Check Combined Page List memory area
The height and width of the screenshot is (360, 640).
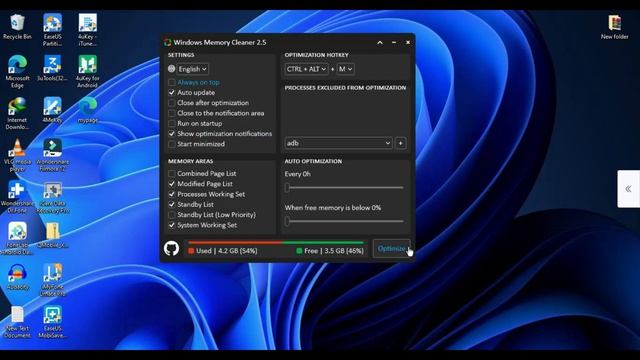[172, 173]
